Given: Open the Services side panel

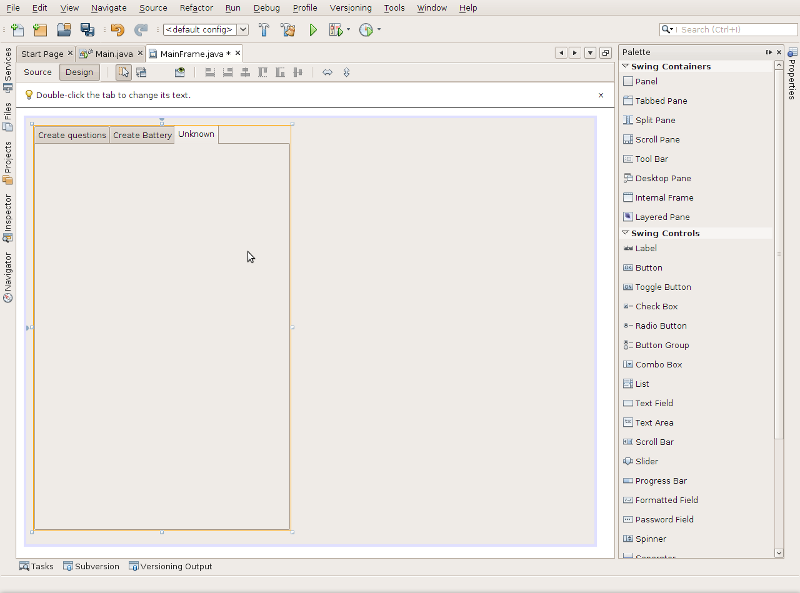Looking at the screenshot, I should (x=8, y=70).
